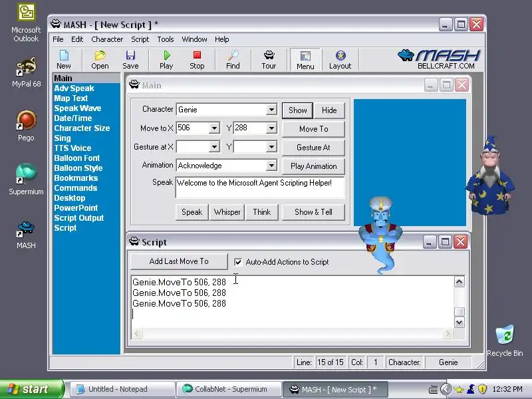Select Character Size in sidebar
This screenshot has width=532, height=399.
82,128
